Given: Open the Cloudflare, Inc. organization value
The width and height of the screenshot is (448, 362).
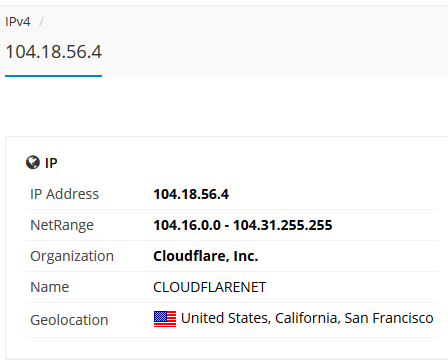Looking at the screenshot, I should 206,256.
